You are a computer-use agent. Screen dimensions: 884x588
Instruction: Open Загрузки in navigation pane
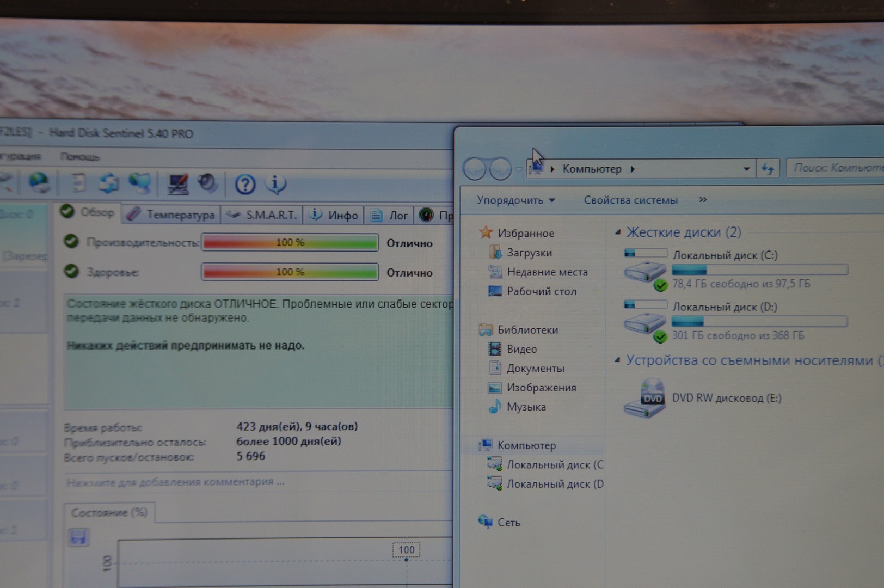(529, 253)
